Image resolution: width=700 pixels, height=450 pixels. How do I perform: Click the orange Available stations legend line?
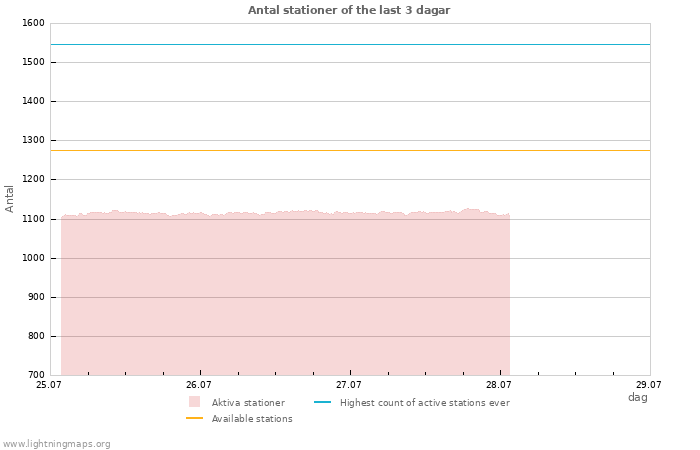click(194, 418)
